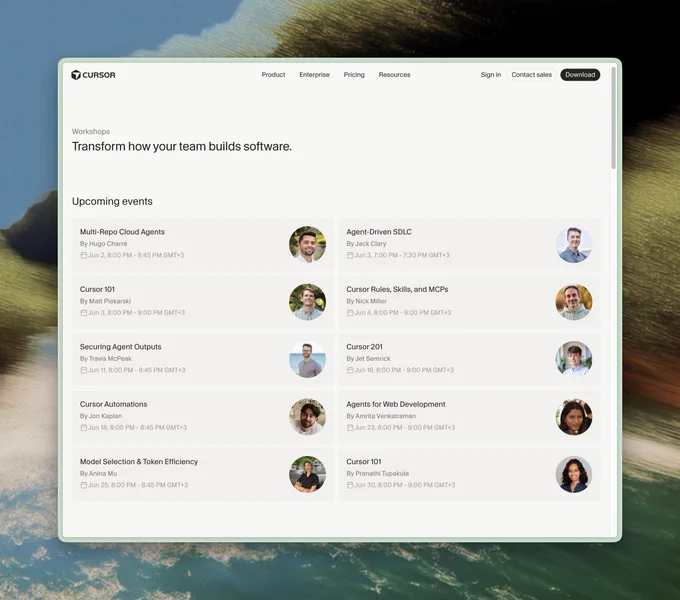Open the Product menu
The image size is (680, 600).
(273, 75)
